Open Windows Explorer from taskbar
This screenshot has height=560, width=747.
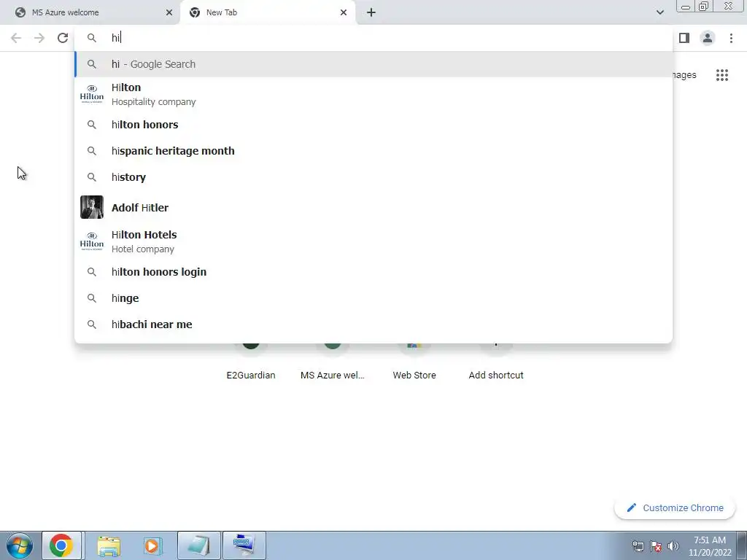(109, 545)
